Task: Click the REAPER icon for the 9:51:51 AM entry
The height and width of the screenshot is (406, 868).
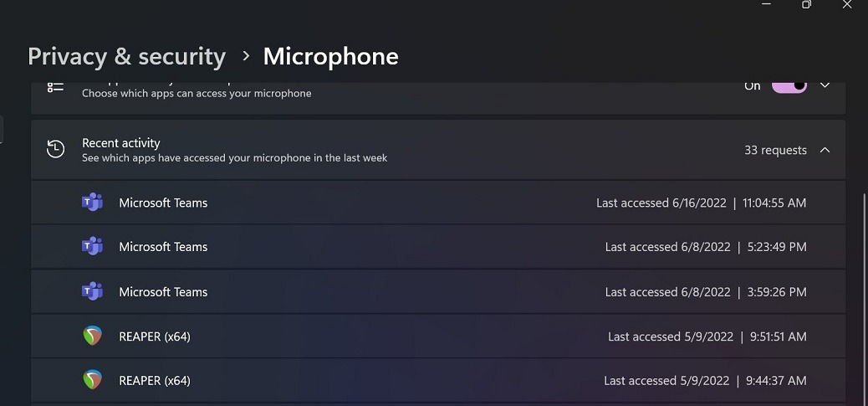Action: [x=92, y=337]
